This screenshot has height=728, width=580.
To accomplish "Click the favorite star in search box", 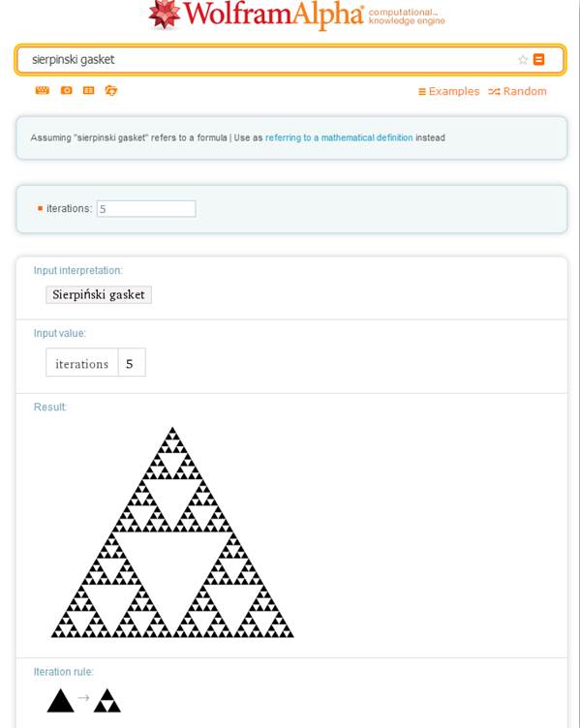I will point(523,59).
